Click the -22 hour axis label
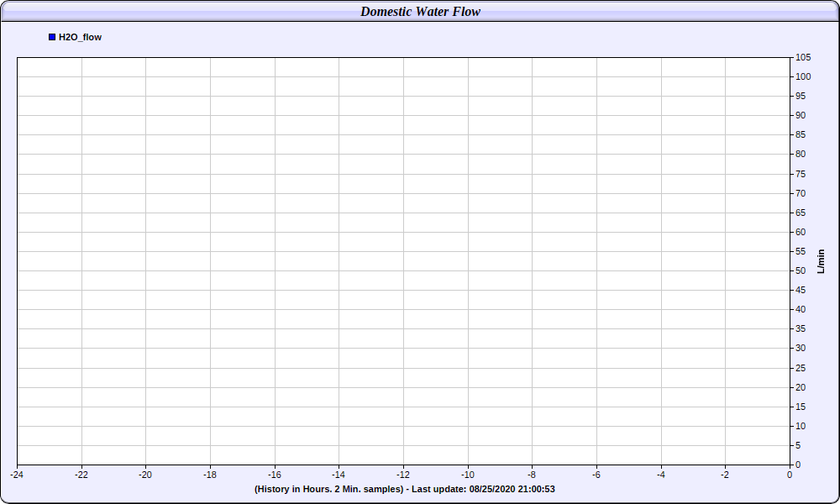840x504 pixels. [81, 475]
